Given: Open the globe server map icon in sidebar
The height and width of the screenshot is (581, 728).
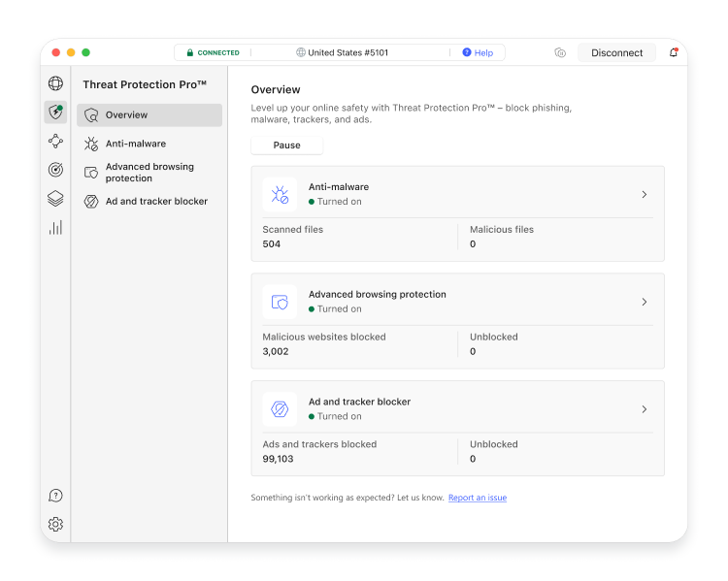Looking at the screenshot, I should [x=55, y=84].
